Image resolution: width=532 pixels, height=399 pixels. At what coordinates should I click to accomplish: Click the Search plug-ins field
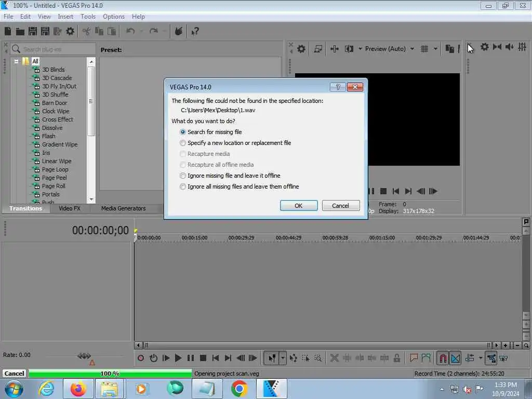53,49
